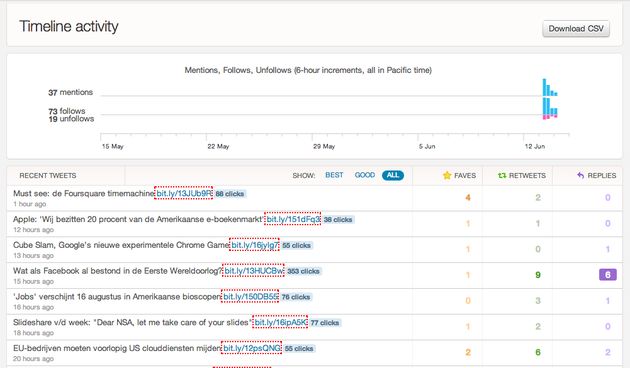Click the Download CSV button
The height and width of the screenshot is (368, 630).
pos(576,29)
